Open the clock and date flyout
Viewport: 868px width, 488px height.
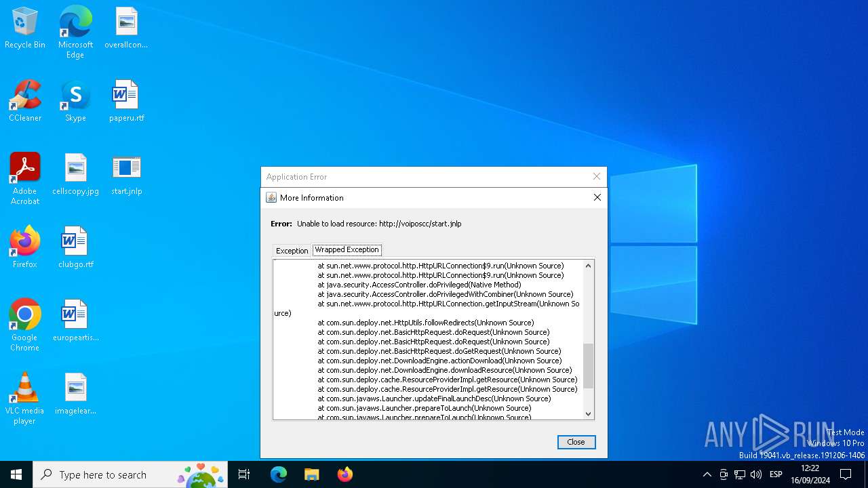pyautogui.click(x=810, y=474)
